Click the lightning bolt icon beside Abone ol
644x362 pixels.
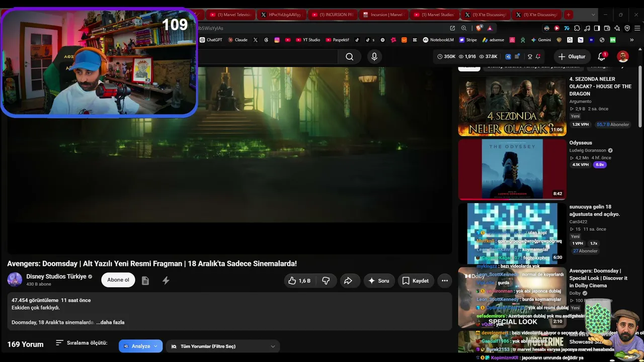tap(166, 281)
